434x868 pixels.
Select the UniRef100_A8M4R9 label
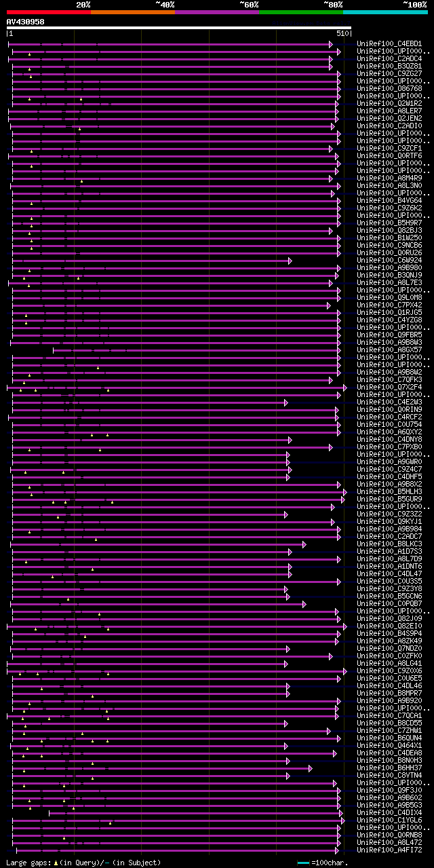click(389, 178)
